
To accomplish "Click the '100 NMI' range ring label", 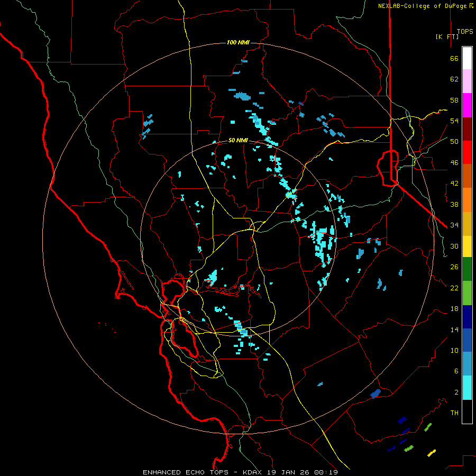I will pos(237,42).
